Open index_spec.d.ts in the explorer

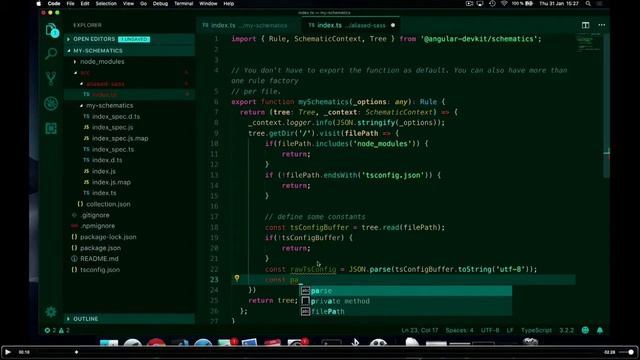coord(116,117)
